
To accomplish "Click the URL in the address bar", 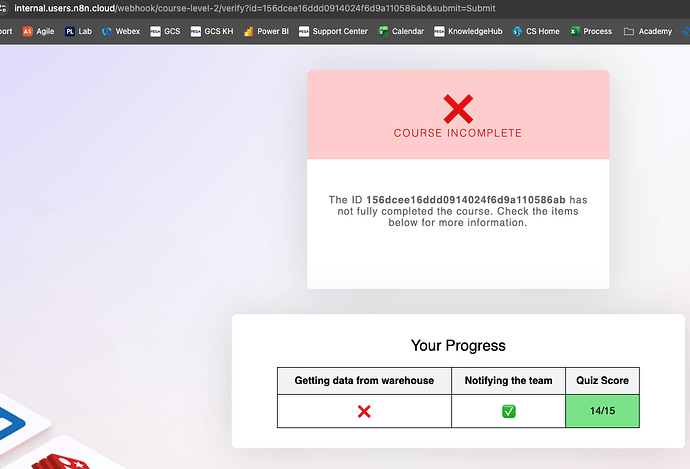I will (255, 8).
